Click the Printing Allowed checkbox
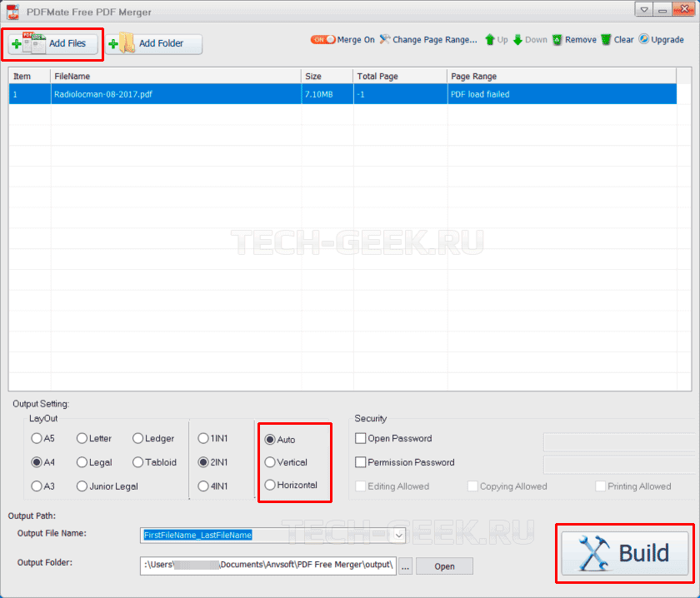 coord(601,486)
